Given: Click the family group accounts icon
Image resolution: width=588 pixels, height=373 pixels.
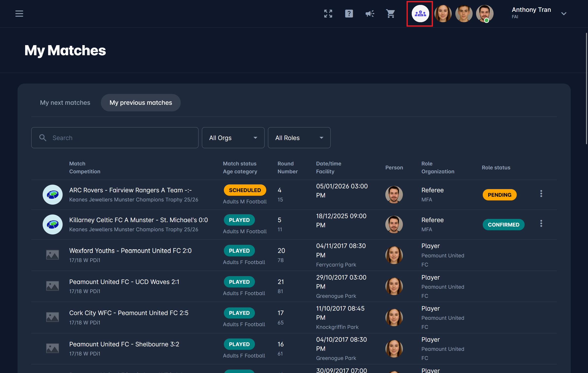Looking at the screenshot, I should tap(420, 14).
